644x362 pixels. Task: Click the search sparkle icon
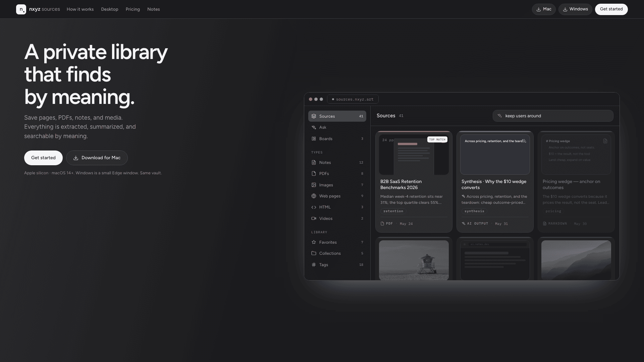point(500,116)
